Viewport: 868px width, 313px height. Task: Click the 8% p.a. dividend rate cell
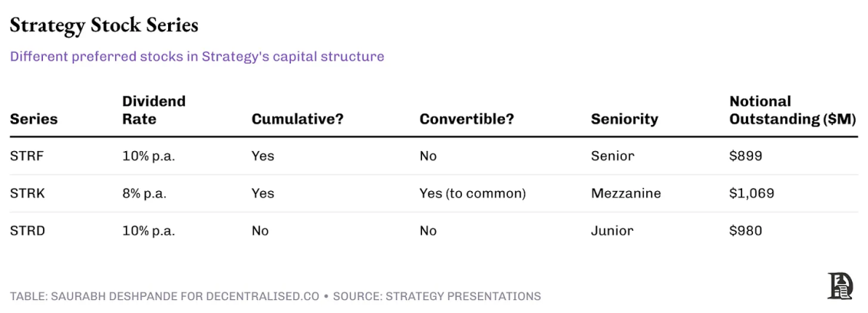click(145, 193)
